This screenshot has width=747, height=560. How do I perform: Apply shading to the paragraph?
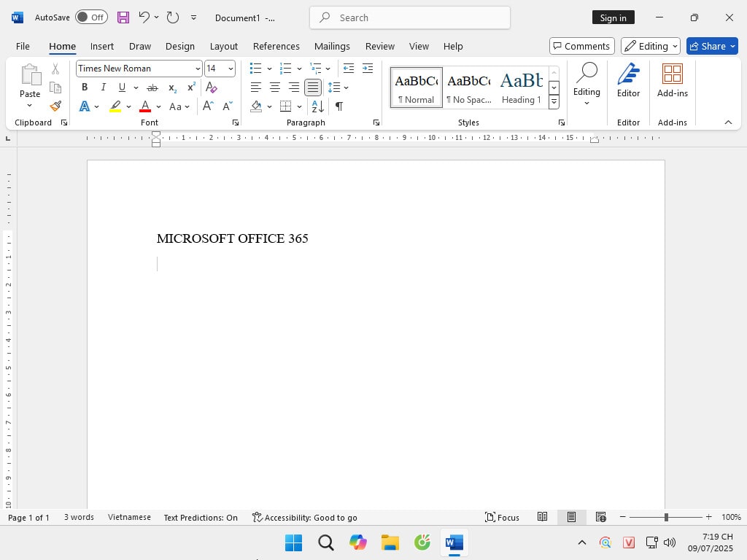point(256,106)
